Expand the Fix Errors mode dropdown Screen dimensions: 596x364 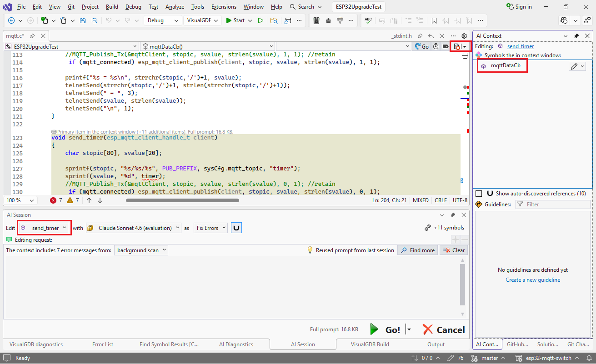pyautogui.click(x=210, y=228)
